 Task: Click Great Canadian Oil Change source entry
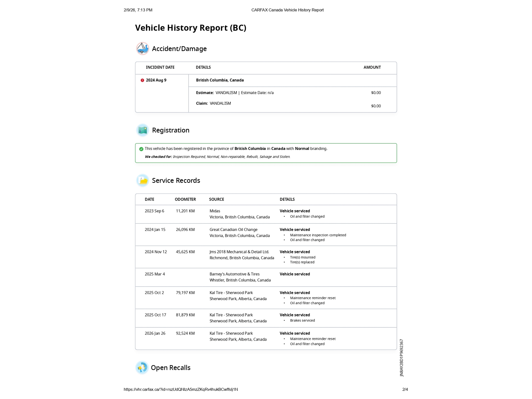point(233,230)
